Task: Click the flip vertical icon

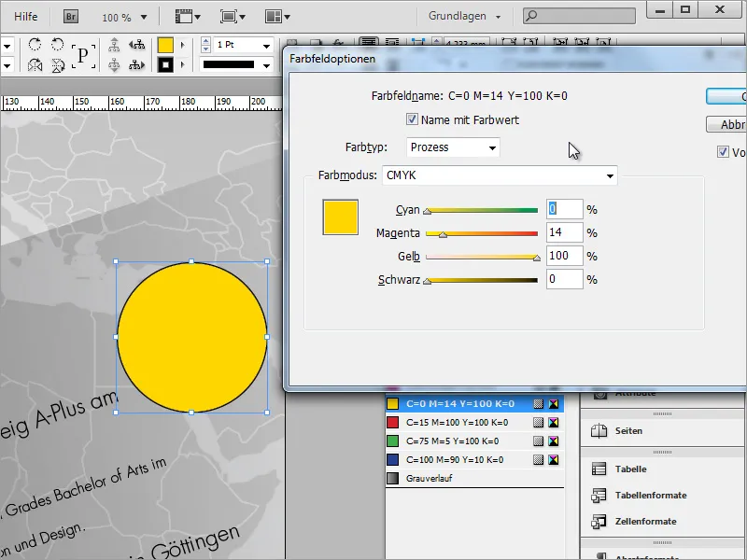Action: [x=58, y=64]
